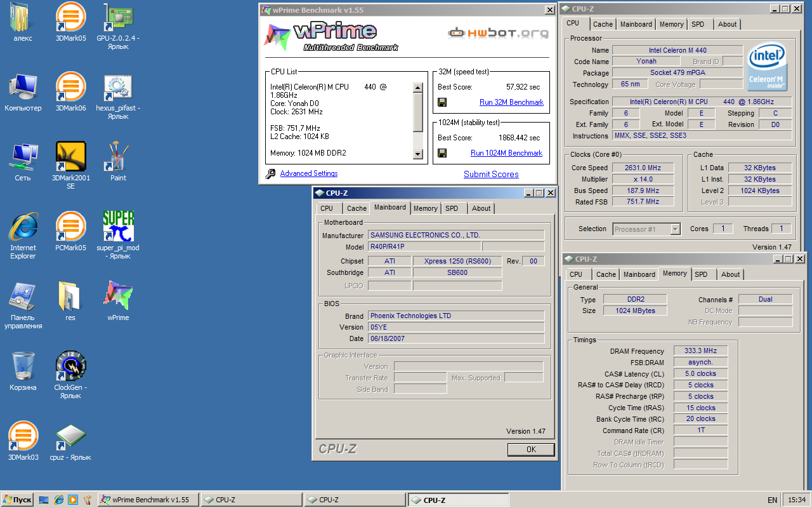Open the Пуск start button
Image resolution: width=812 pixels, height=508 pixels.
tap(17, 500)
